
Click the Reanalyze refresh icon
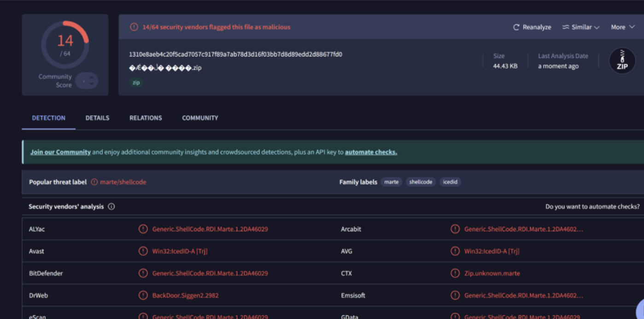click(516, 27)
